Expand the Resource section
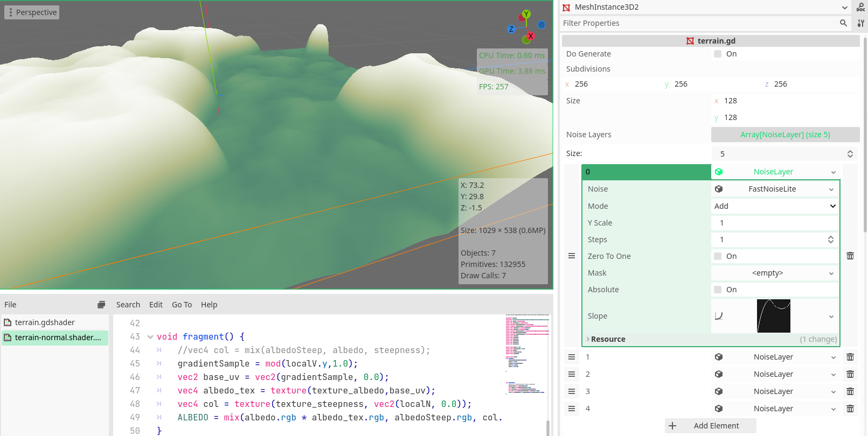Image resolution: width=868 pixels, height=436 pixels. pyautogui.click(x=711, y=339)
